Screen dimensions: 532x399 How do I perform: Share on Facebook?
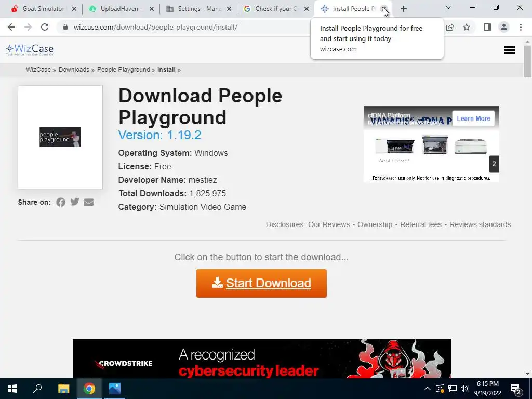click(x=61, y=202)
